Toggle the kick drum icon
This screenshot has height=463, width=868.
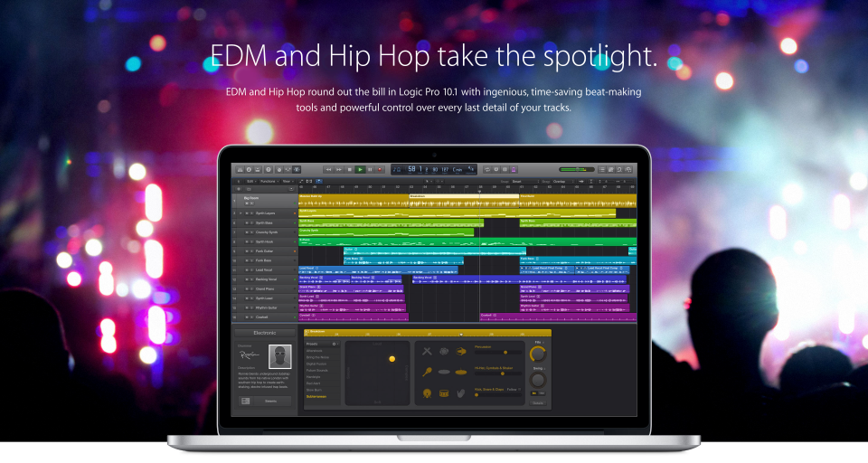pyautogui.click(x=427, y=393)
